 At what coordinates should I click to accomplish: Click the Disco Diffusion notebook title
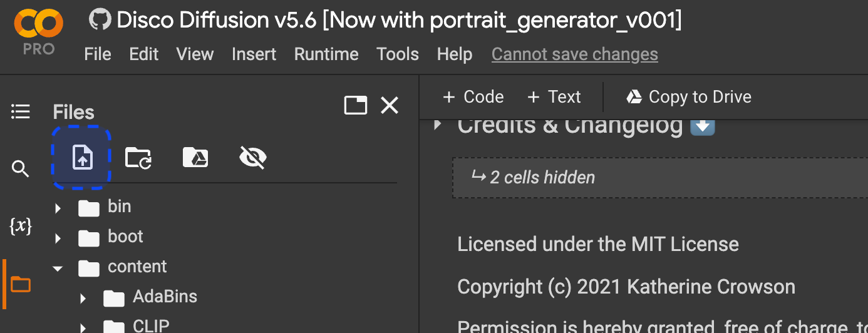click(x=399, y=21)
